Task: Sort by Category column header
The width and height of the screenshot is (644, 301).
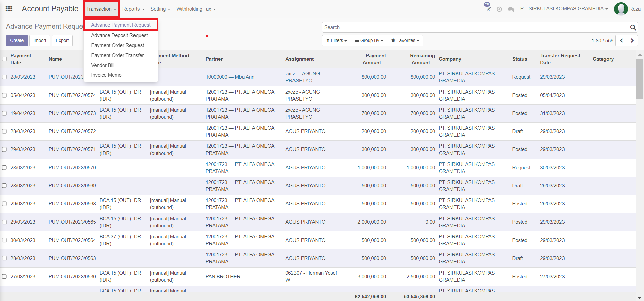Action: click(603, 59)
